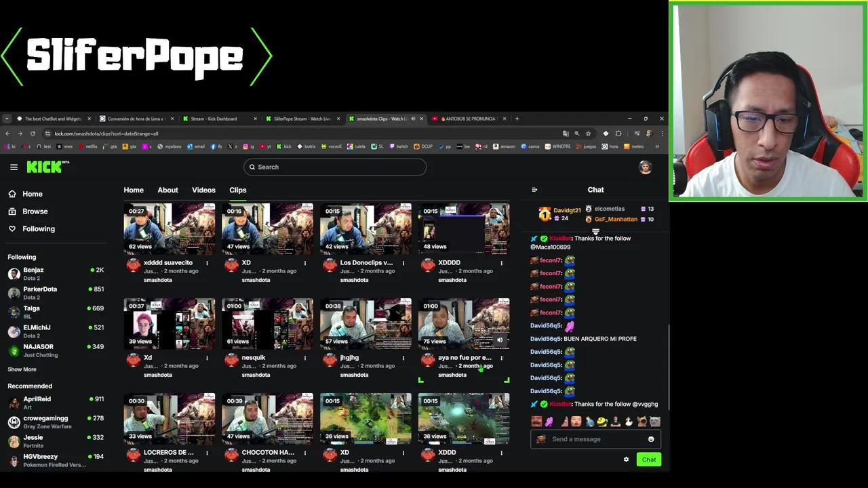Open chat settings gear
The width and height of the screenshot is (868, 488).
[x=626, y=460]
